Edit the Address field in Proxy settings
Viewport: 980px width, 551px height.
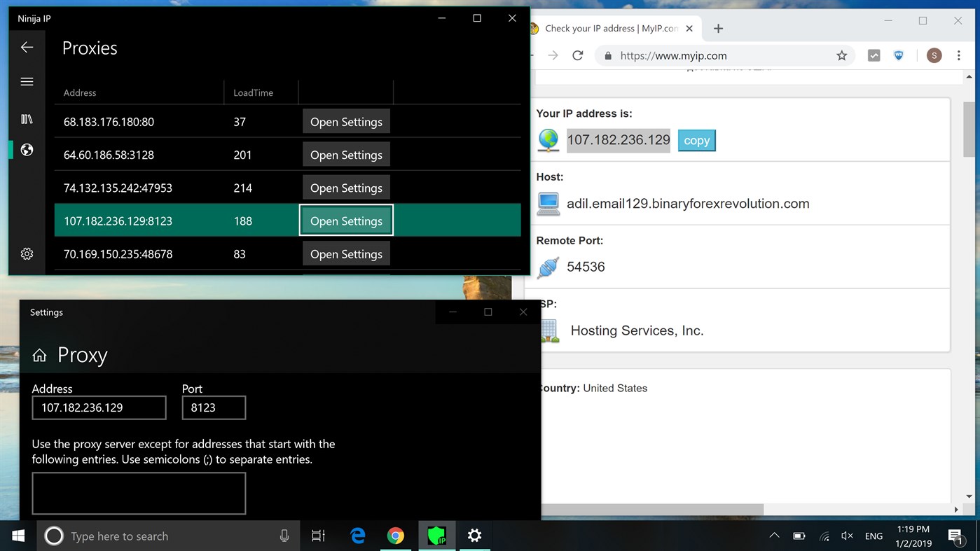click(x=98, y=407)
